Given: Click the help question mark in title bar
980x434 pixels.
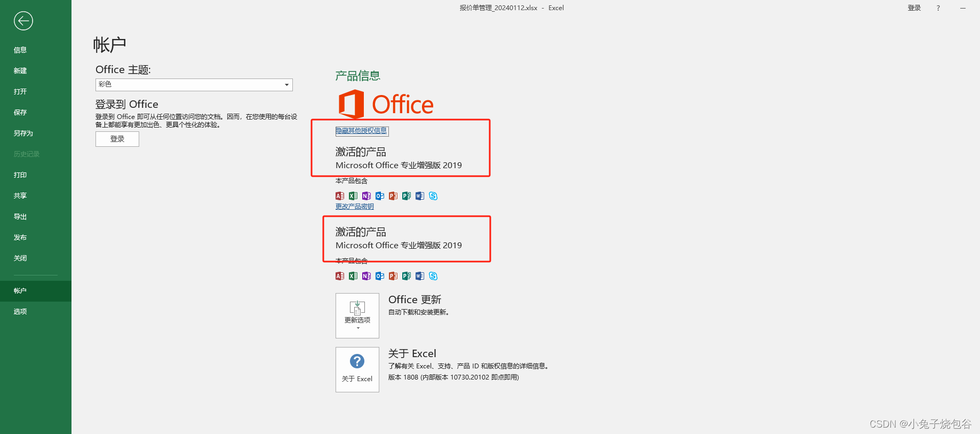Looking at the screenshot, I should tap(938, 8).
